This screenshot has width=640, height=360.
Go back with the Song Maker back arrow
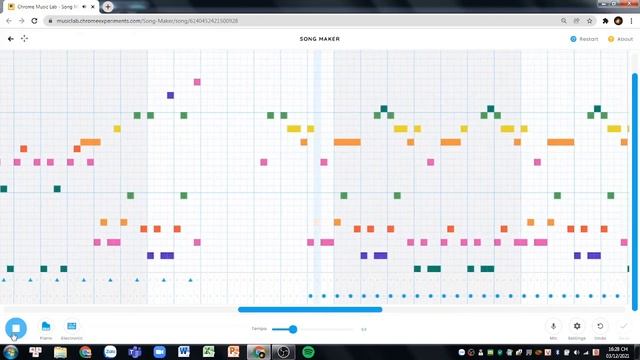pos(11,39)
